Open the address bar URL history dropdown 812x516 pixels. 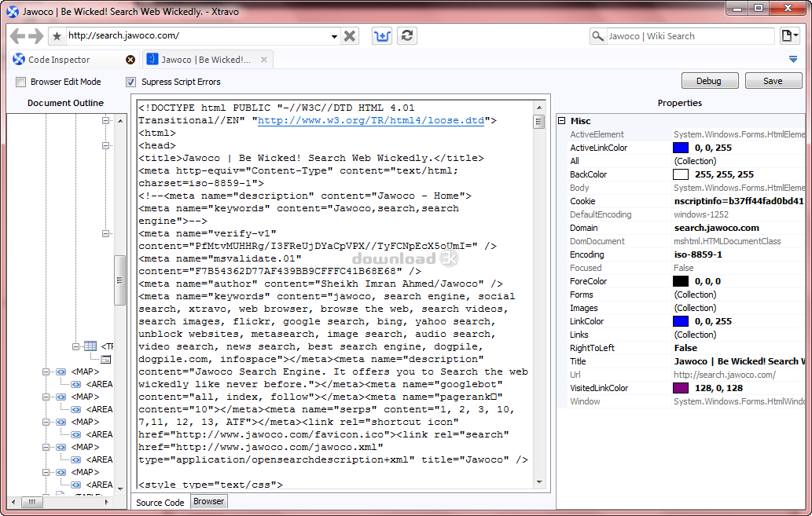[334, 36]
